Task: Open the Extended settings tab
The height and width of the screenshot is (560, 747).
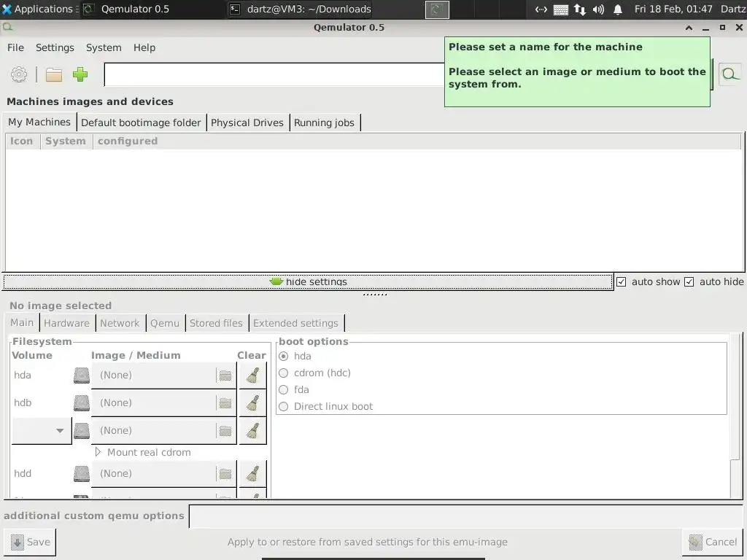Action: [296, 323]
